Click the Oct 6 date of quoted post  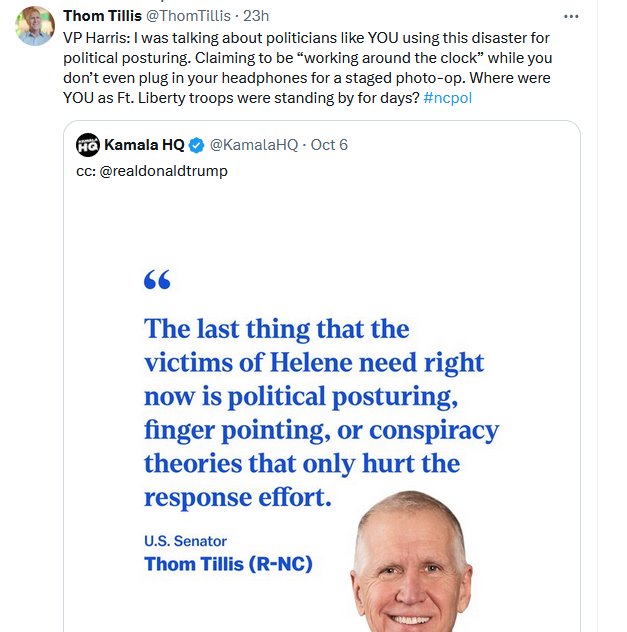(329, 145)
